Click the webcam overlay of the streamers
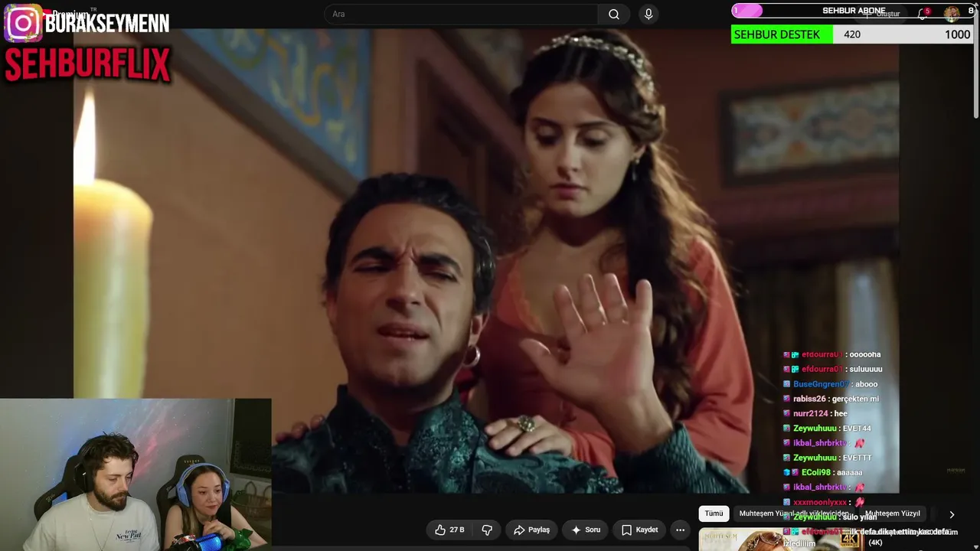The width and height of the screenshot is (980, 551). point(136,474)
